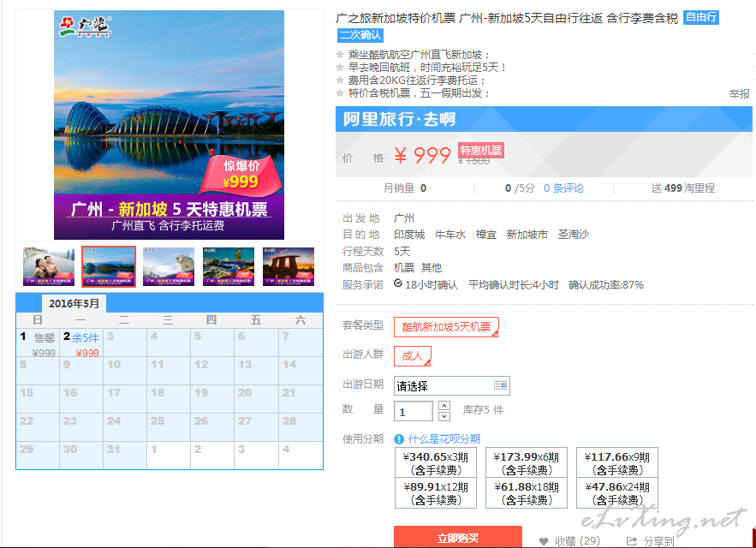Click destination 新加坡市
The height and width of the screenshot is (548, 756).
pos(527,235)
